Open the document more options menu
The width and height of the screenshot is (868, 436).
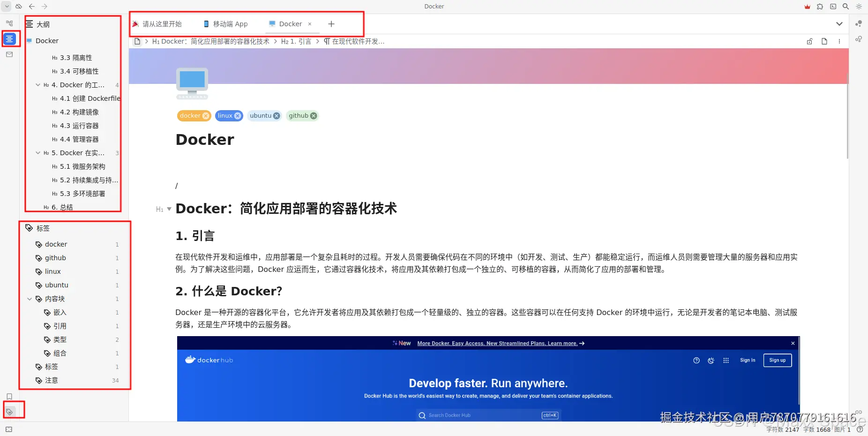839,41
